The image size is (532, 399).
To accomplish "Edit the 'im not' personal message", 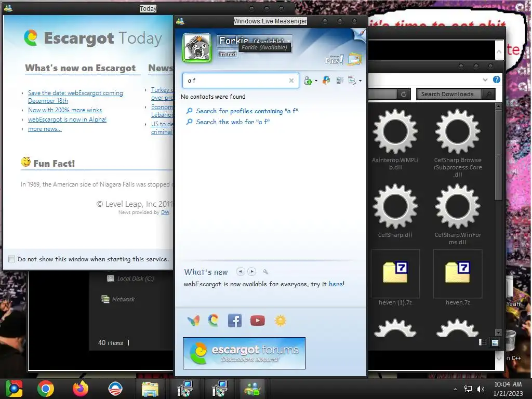I will tap(228, 54).
